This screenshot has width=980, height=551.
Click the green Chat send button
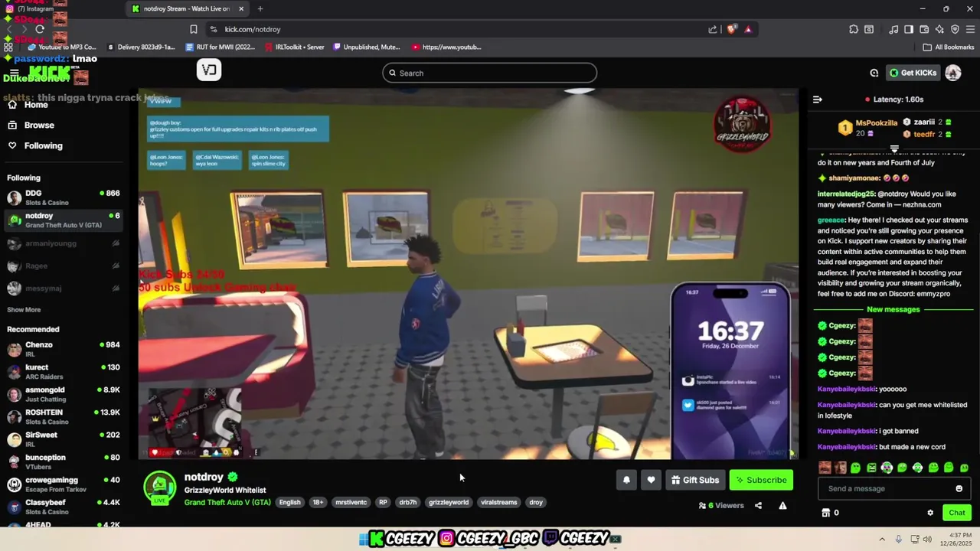[957, 513]
